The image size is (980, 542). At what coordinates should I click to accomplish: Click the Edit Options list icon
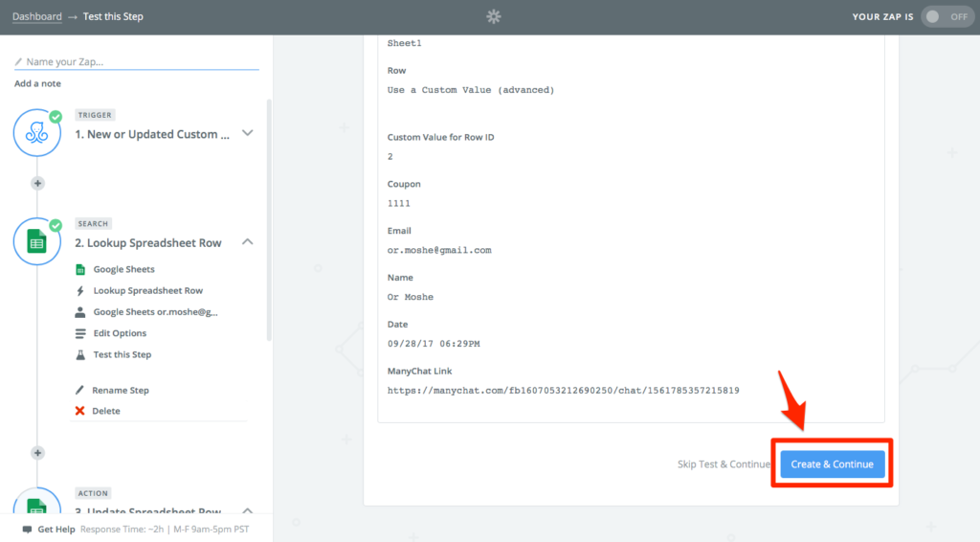80,333
